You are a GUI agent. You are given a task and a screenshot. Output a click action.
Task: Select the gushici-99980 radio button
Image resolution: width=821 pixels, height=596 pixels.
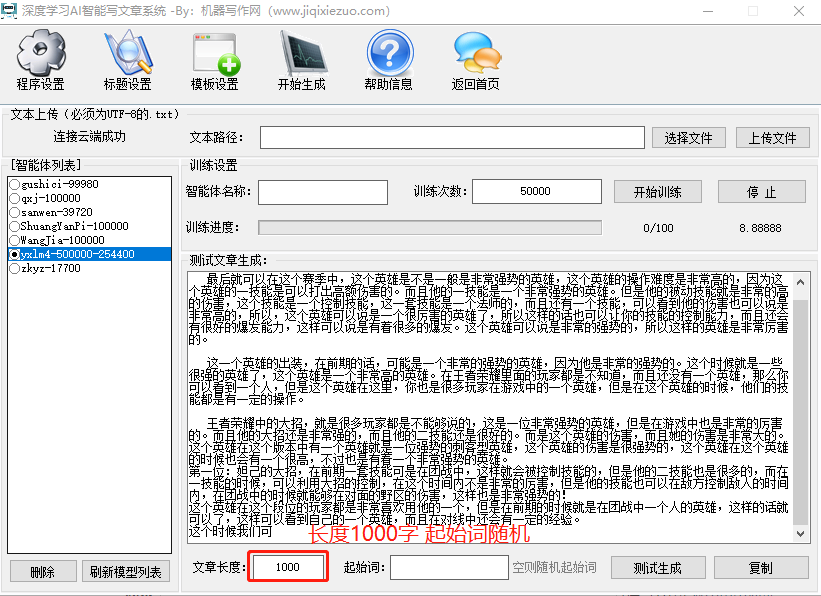tap(14, 185)
